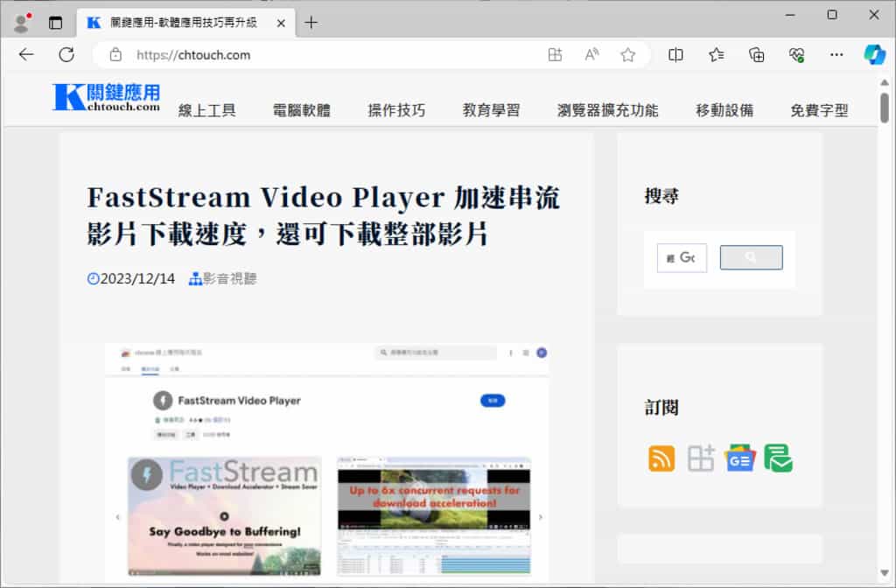The width and height of the screenshot is (896, 588).
Task: Toggle the split screen icon
Action: 675,55
